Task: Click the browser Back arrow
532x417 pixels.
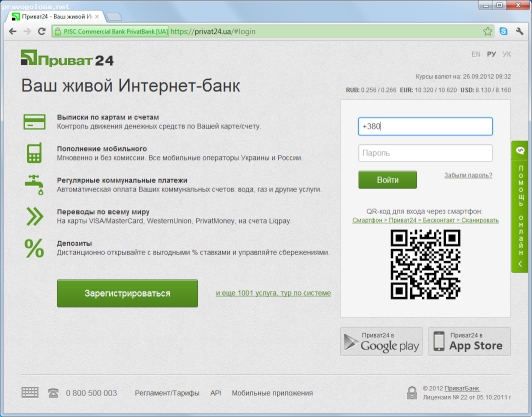Action: click(x=13, y=32)
